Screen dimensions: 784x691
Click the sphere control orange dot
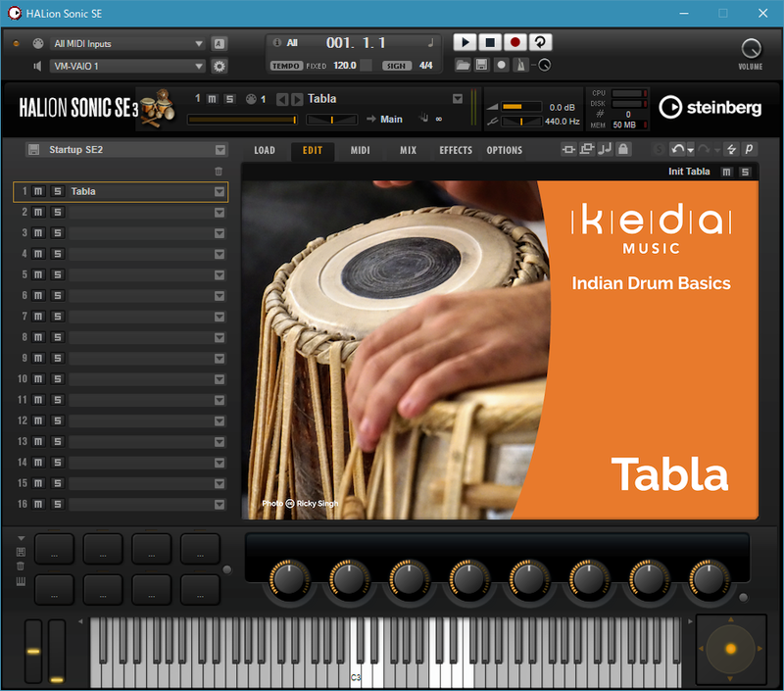tap(730, 649)
